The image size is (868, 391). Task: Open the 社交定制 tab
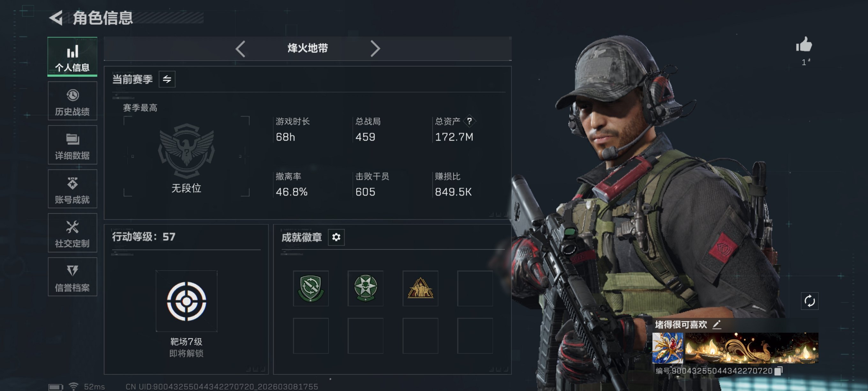[72, 233]
